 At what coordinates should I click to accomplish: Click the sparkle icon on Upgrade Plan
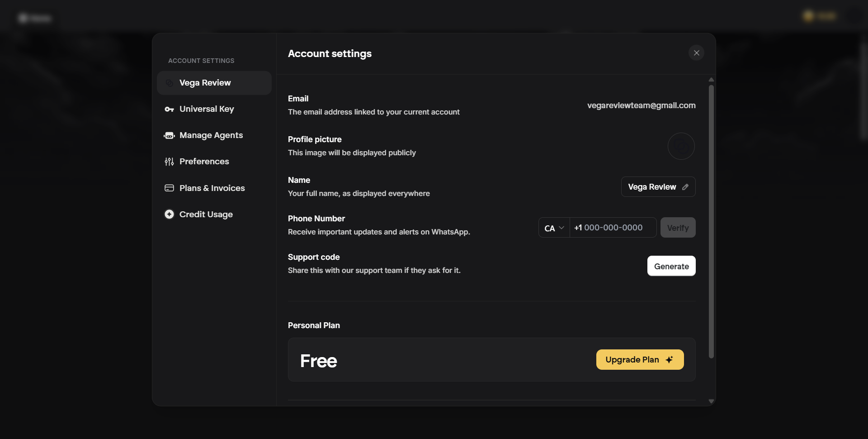(670, 360)
